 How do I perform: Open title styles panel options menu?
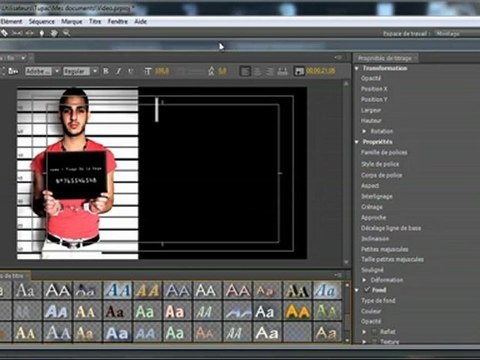coord(338,275)
